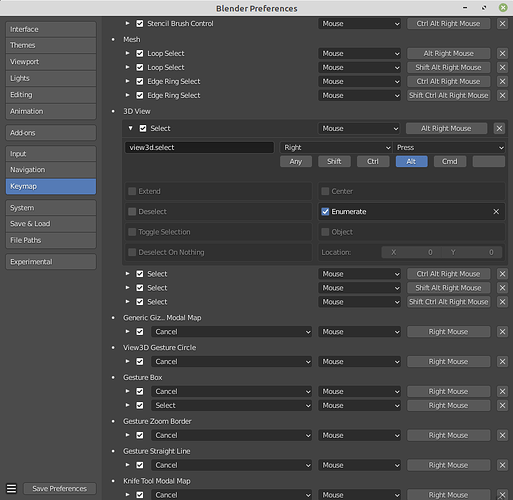Remove the Shift Alt Right Mouse Loop Select entry

point(502,67)
